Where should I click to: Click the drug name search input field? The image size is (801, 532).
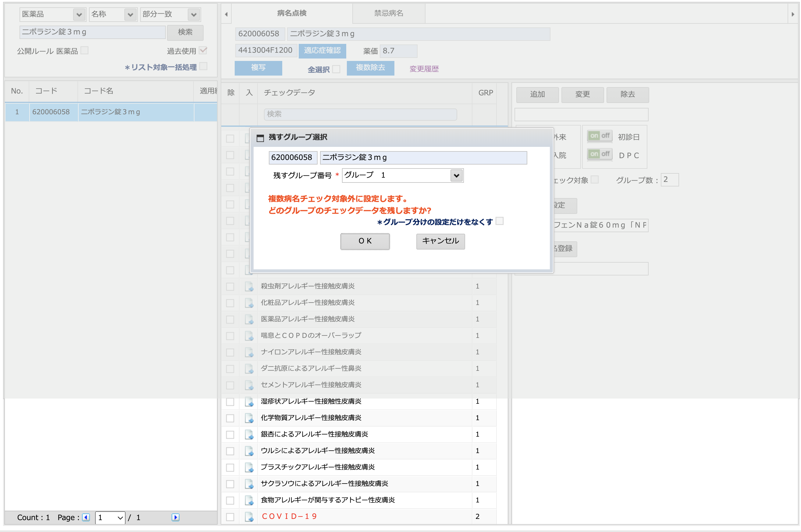click(x=92, y=32)
